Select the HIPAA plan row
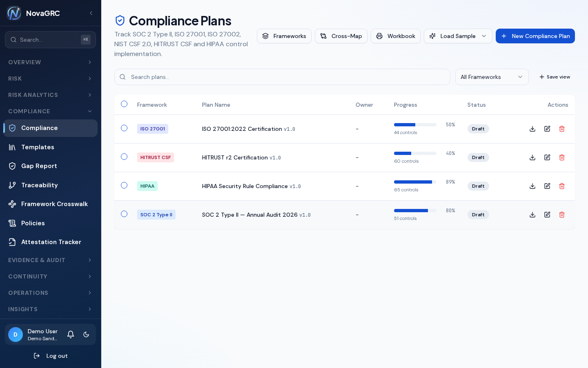Viewport: 588px width, 368px height. (124, 185)
